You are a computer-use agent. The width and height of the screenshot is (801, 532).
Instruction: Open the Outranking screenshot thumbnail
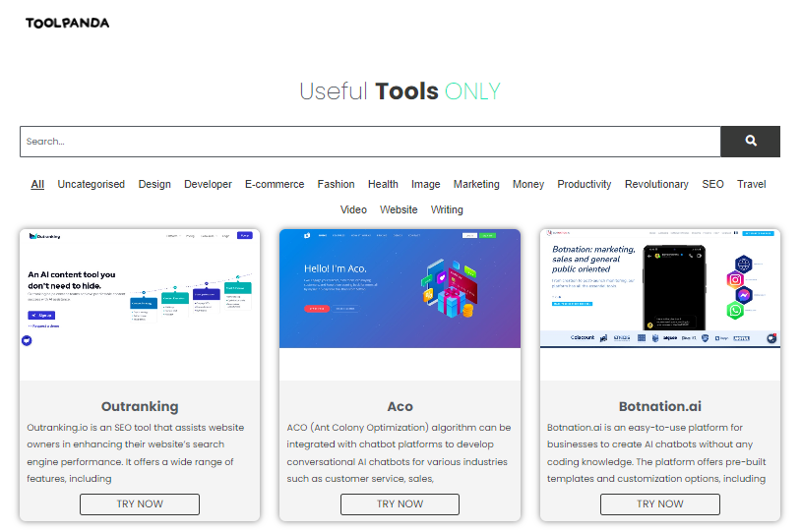pos(140,305)
